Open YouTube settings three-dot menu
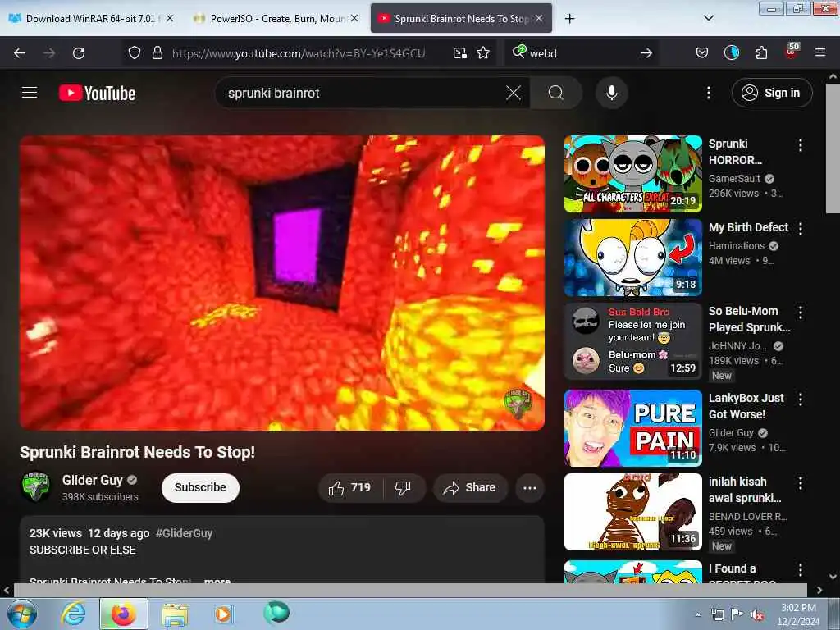 tap(709, 93)
